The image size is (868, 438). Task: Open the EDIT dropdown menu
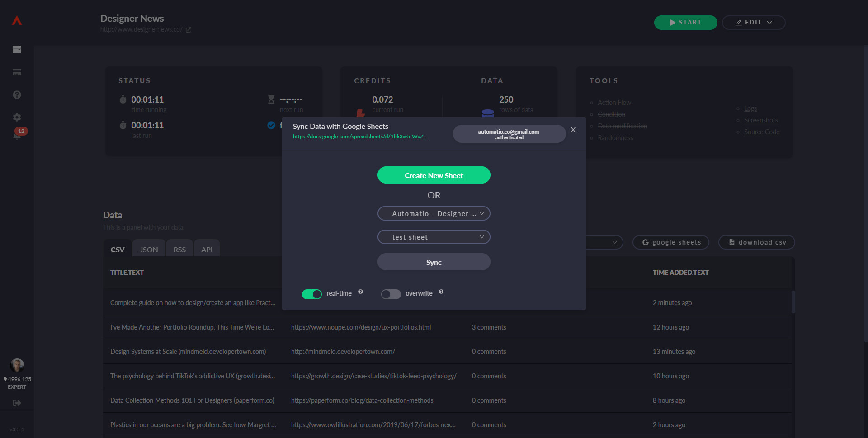pos(753,23)
